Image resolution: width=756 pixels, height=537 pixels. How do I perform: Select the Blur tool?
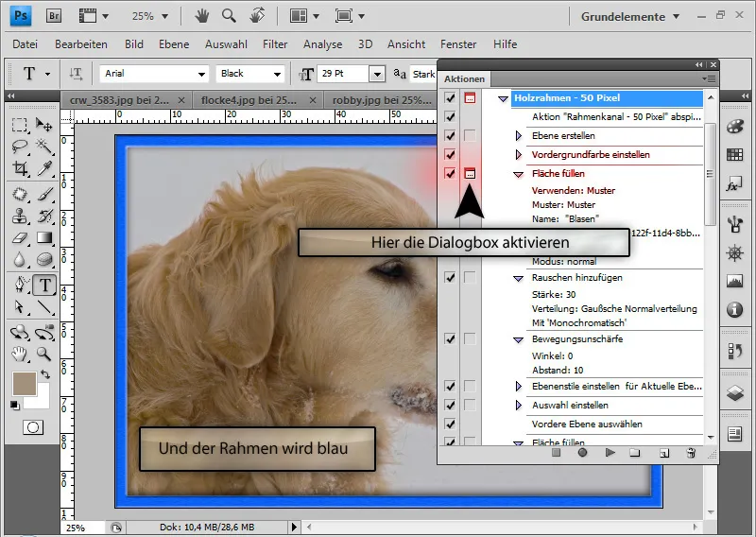click(x=19, y=260)
